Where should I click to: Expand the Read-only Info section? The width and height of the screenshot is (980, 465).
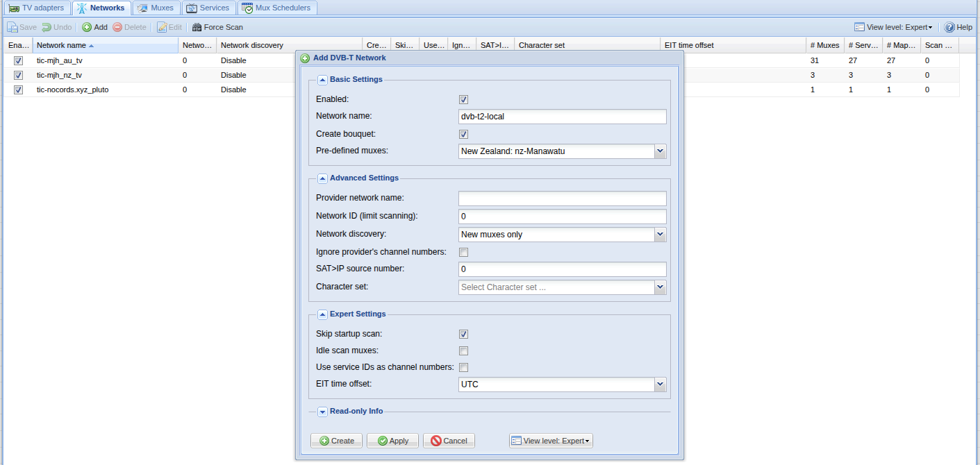322,412
